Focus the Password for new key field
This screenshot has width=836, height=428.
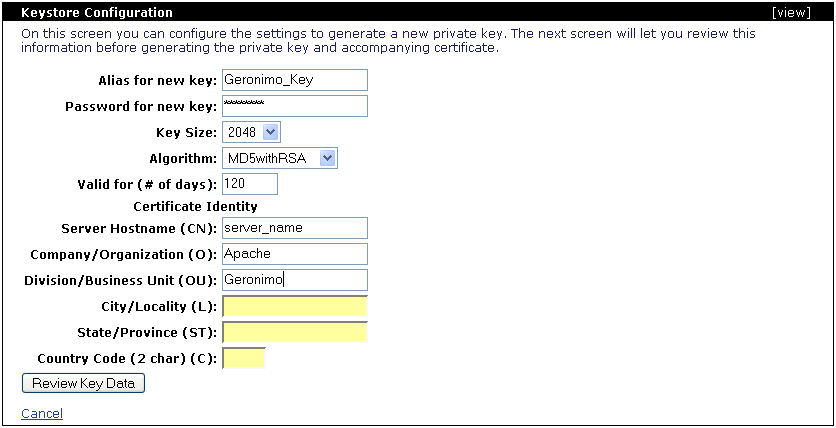[x=294, y=106]
